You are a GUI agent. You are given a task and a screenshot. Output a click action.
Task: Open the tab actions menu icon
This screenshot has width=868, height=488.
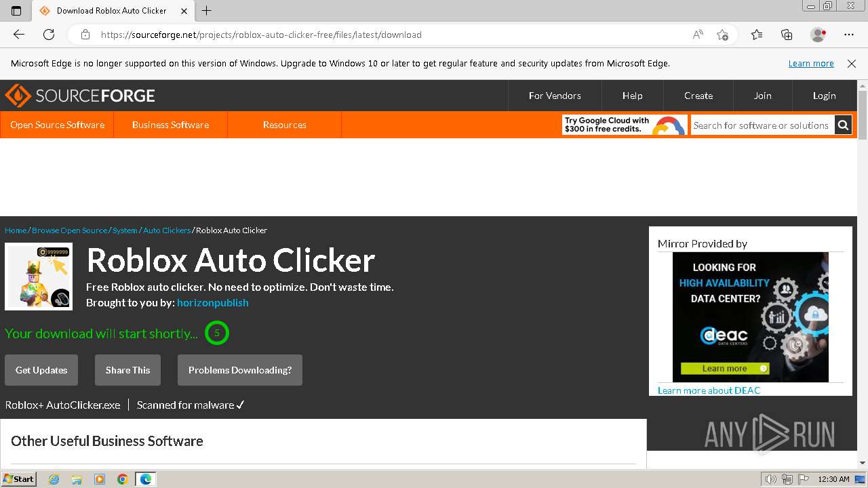point(16,10)
